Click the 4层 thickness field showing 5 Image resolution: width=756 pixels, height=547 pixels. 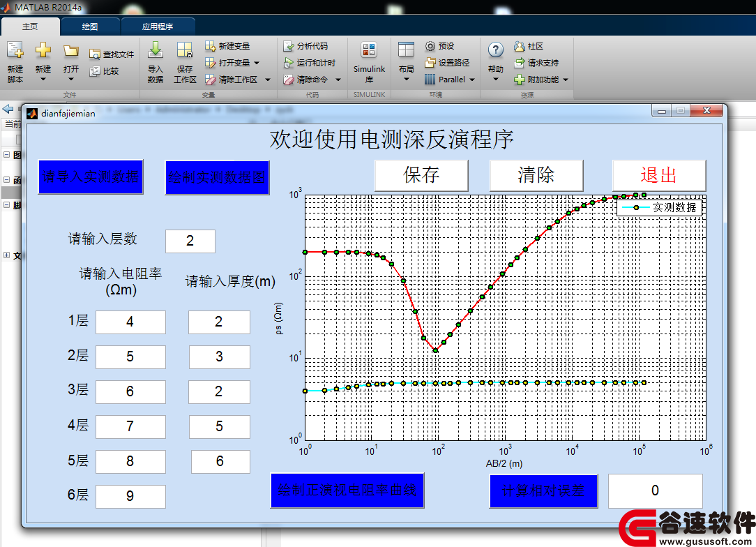point(220,427)
